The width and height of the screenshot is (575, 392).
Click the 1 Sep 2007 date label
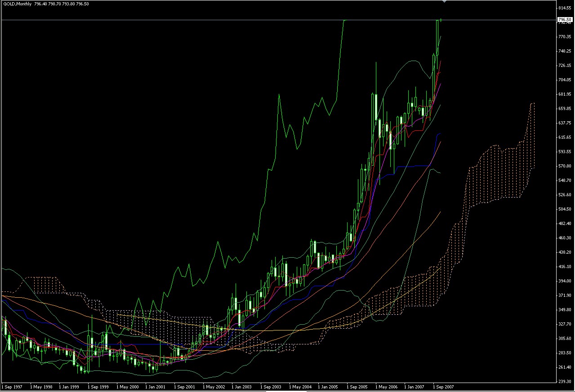click(x=444, y=387)
